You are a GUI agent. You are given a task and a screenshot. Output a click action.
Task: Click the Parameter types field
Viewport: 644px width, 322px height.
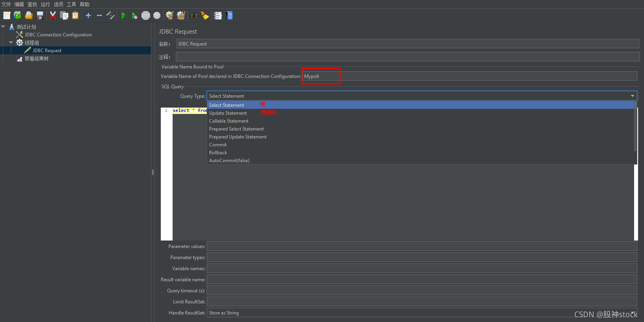tap(422, 257)
